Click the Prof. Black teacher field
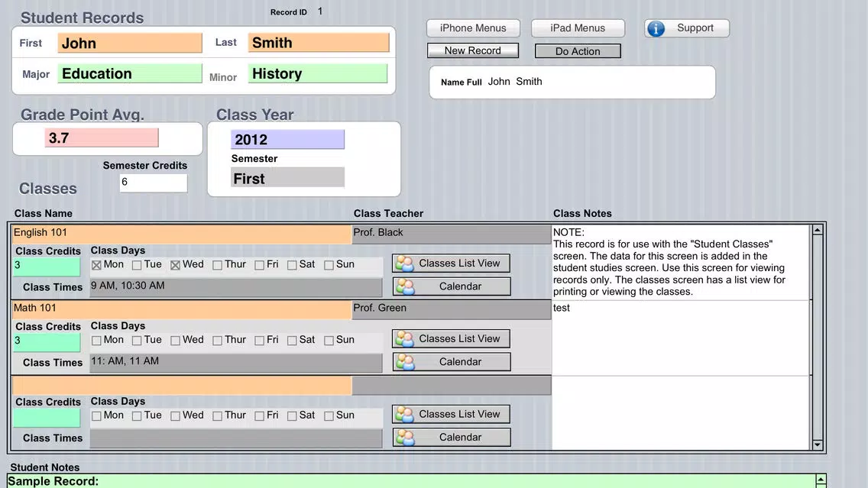 452,234
